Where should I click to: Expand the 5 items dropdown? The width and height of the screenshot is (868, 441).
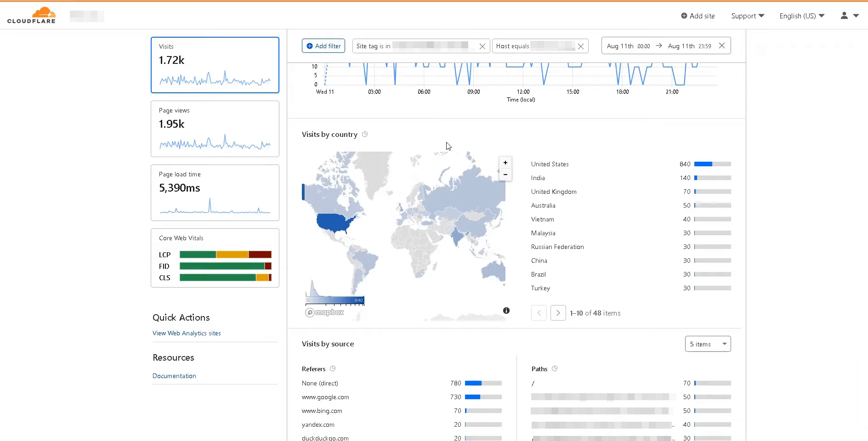(x=708, y=344)
